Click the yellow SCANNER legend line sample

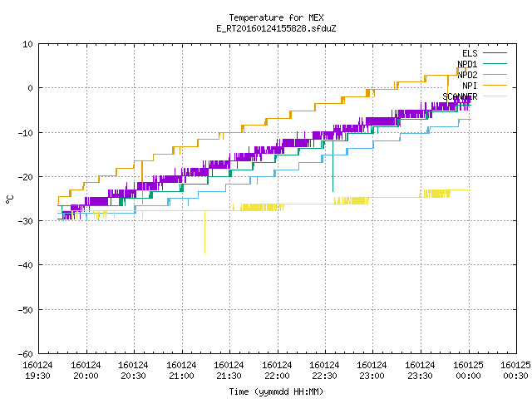(x=495, y=96)
